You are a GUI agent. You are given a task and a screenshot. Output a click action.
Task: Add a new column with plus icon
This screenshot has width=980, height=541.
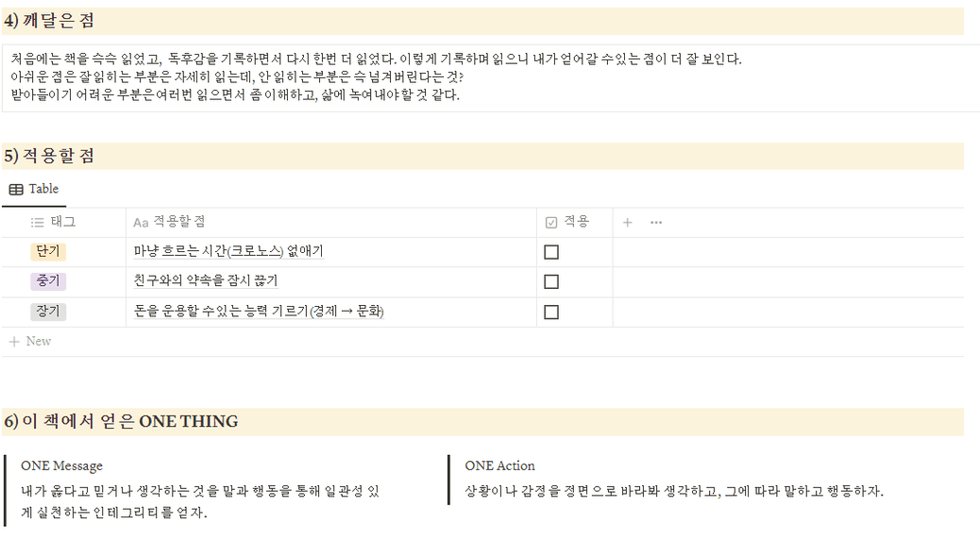point(628,223)
